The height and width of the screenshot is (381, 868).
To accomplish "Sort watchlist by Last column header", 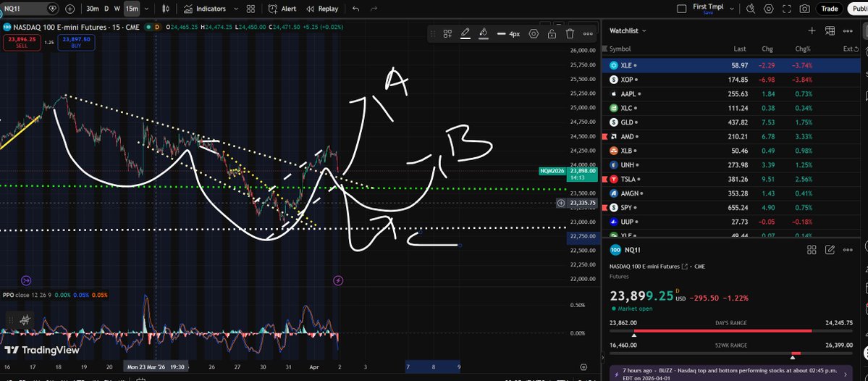I will point(740,49).
